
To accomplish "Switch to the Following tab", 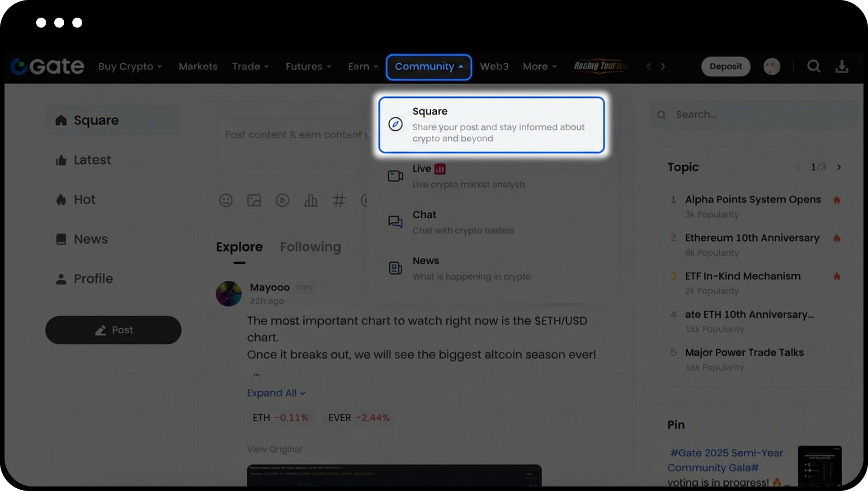I will (310, 247).
